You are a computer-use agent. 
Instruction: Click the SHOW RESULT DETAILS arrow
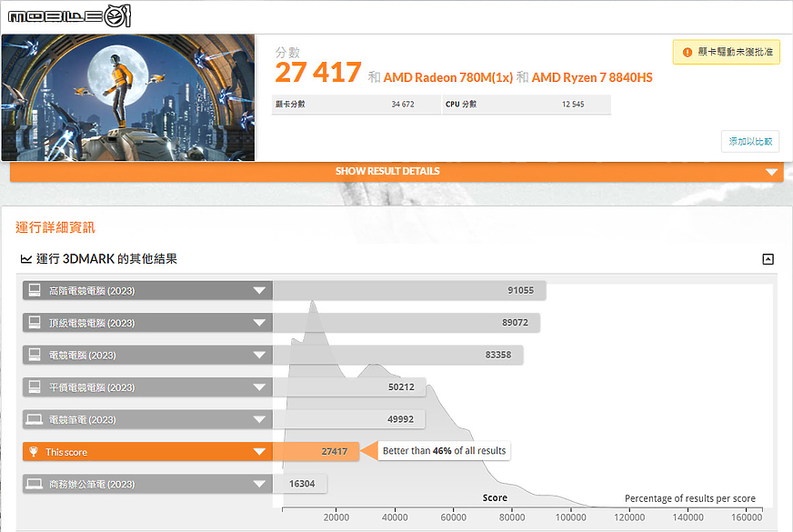point(771,172)
